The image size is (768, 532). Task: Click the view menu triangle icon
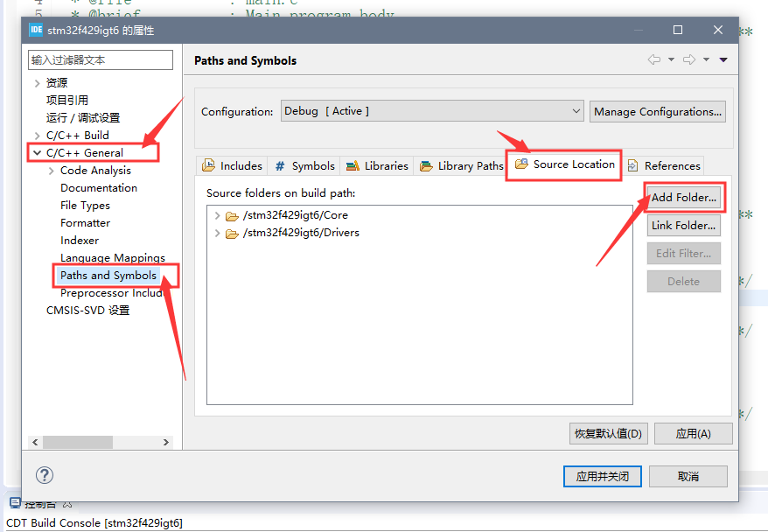pos(723,59)
